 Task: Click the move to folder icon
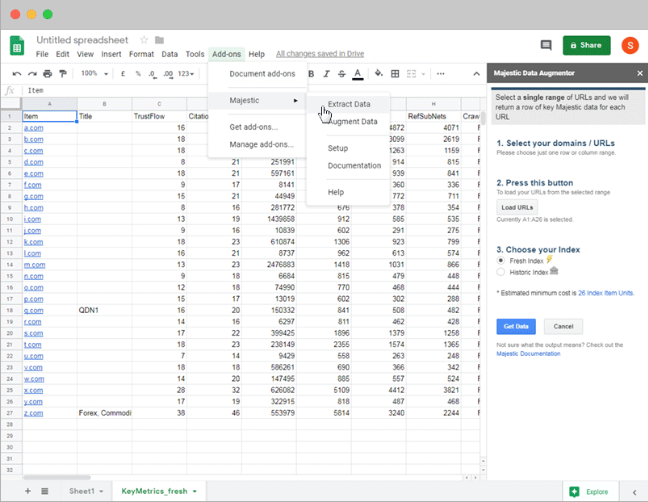[159, 40]
